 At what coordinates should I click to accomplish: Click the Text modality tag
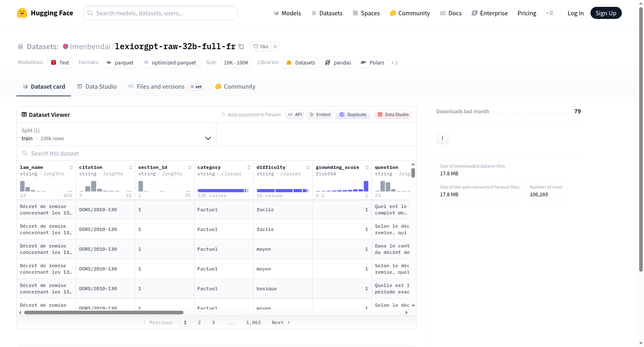[60, 62]
